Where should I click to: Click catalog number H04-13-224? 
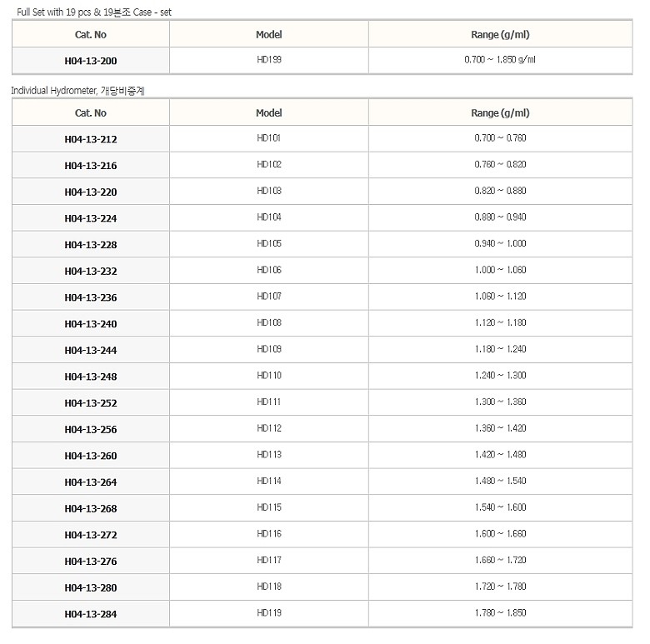click(91, 218)
